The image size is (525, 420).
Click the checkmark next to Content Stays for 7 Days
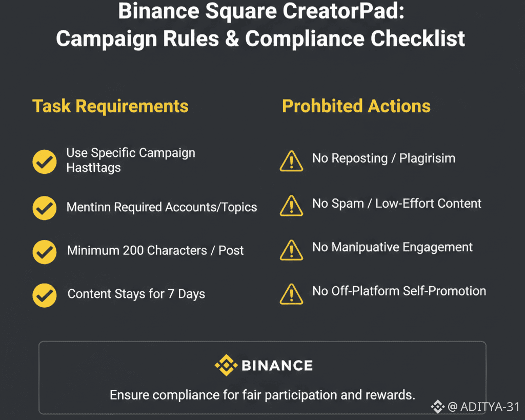(x=45, y=295)
